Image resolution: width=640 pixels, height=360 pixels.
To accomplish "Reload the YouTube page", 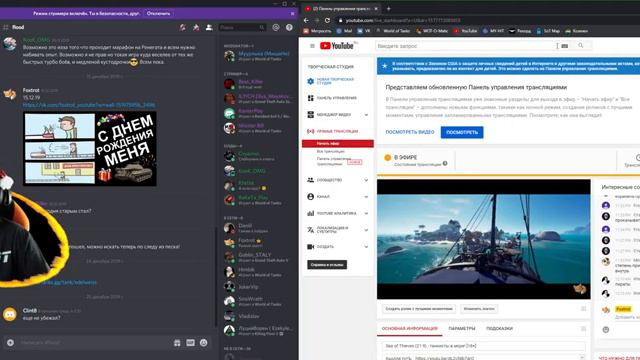I will coord(327,20).
